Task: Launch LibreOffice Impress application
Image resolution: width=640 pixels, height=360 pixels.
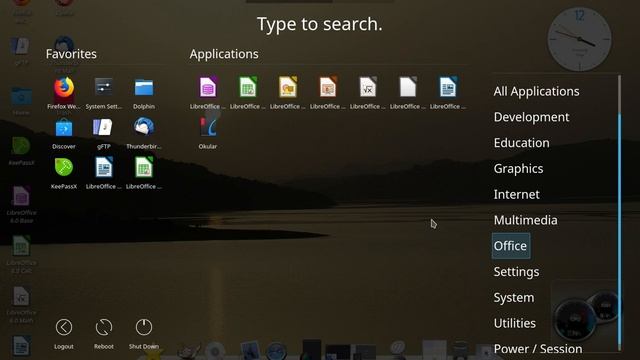Action: 328,93
